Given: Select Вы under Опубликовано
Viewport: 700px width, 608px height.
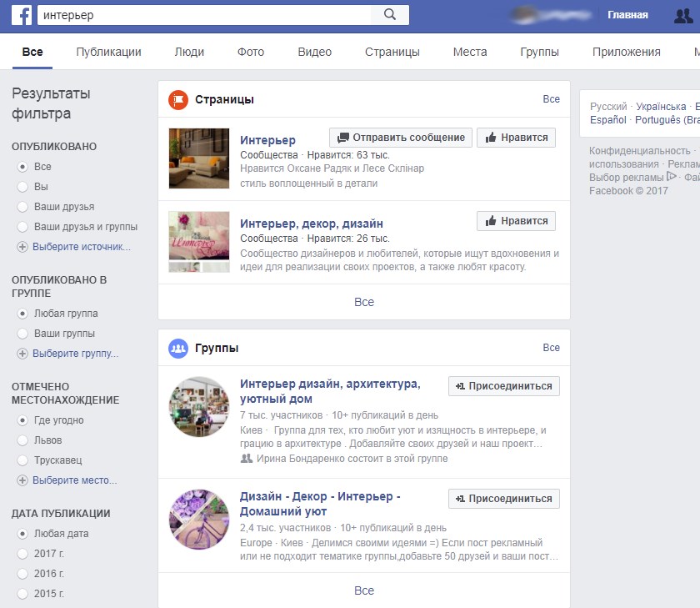Looking at the screenshot, I should point(22,187).
